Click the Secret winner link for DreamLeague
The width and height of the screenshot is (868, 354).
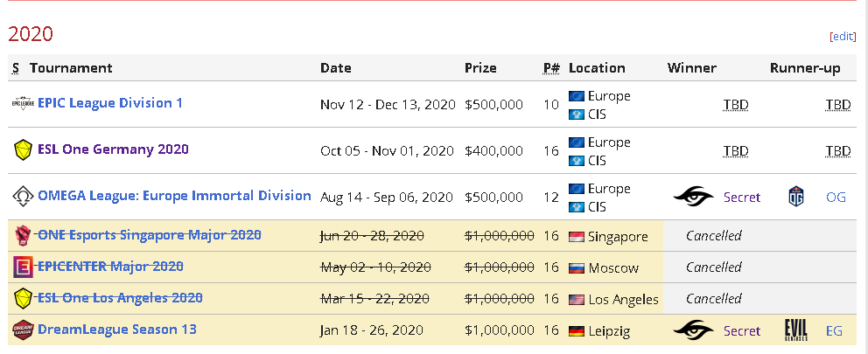[741, 330]
